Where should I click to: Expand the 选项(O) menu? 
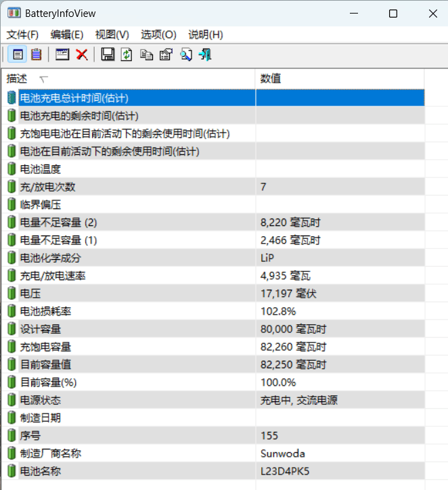click(158, 35)
